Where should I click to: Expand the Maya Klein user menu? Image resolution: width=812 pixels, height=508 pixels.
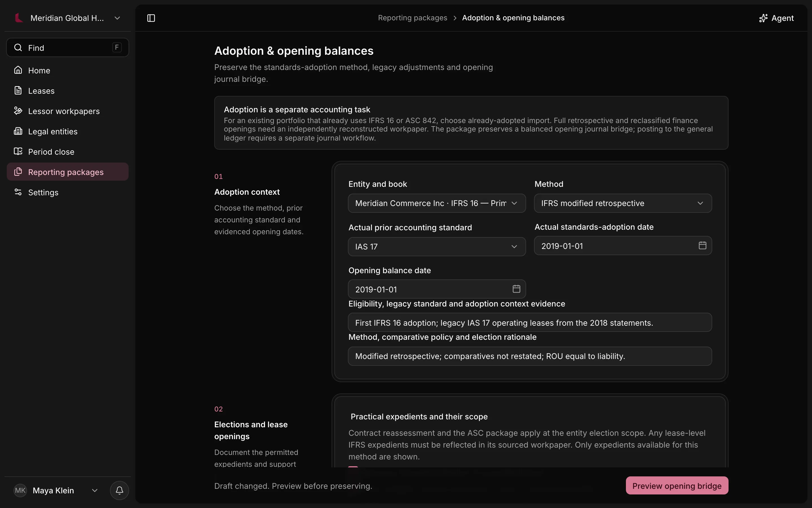pos(95,491)
